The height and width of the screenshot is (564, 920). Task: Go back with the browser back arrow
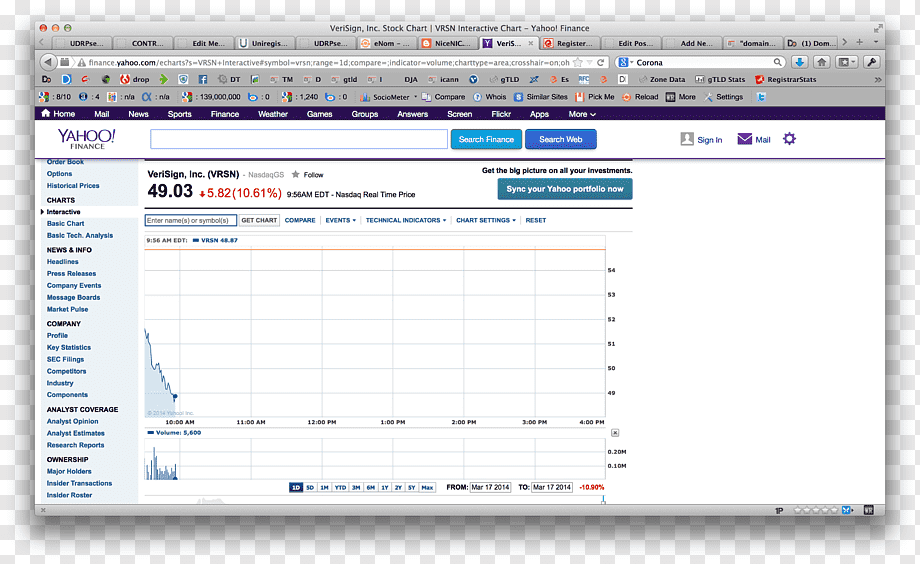pos(48,62)
